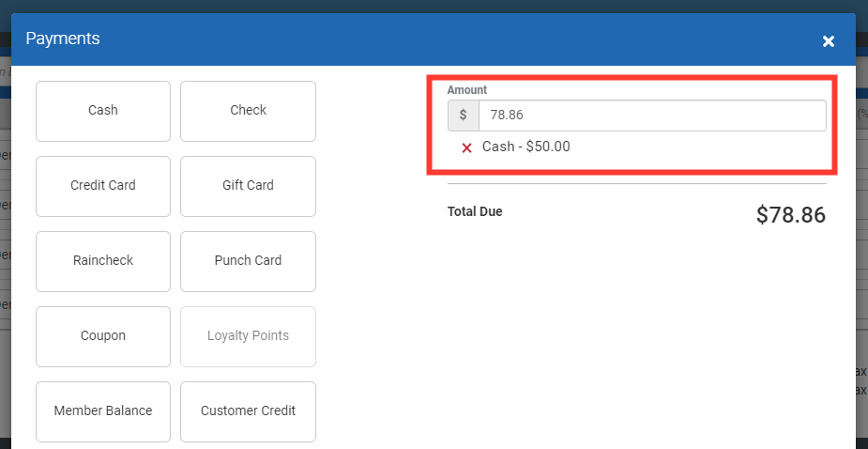Apply a Coupon
Screen dimensions: 868x449
coord(103,336)
